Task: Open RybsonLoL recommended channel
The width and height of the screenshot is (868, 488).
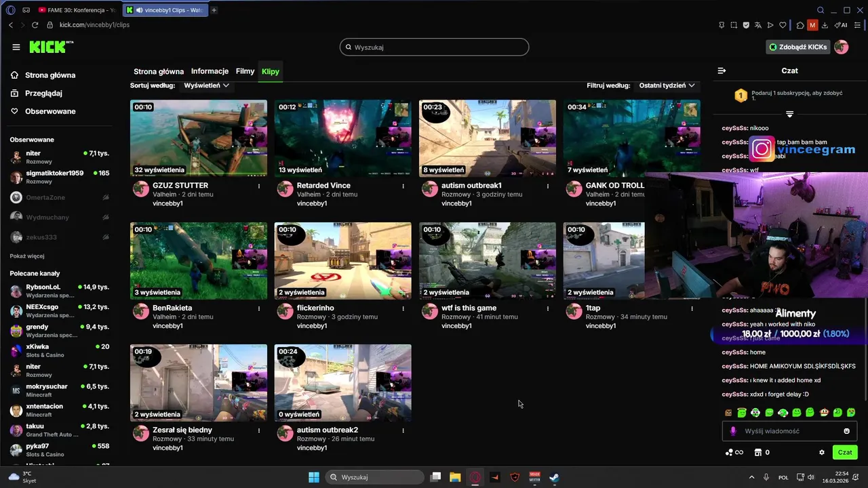Action: coord(60,291)
